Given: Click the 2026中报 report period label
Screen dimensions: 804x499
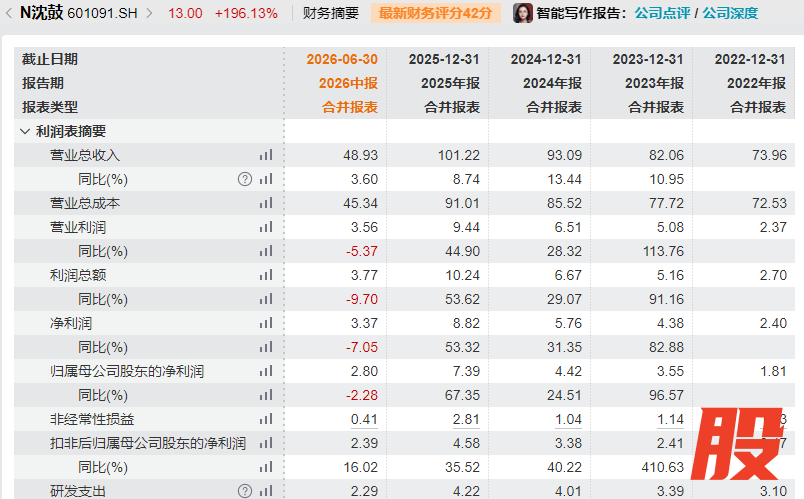Looking at the screenshot, I should (348, 83).
